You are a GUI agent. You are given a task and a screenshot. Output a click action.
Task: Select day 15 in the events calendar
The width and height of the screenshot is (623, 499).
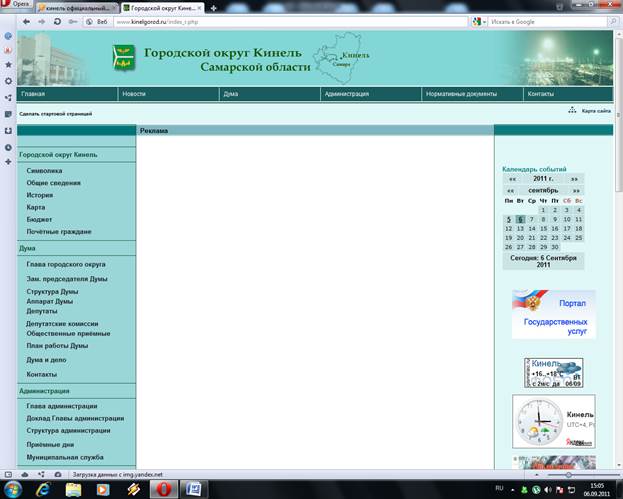543,228
